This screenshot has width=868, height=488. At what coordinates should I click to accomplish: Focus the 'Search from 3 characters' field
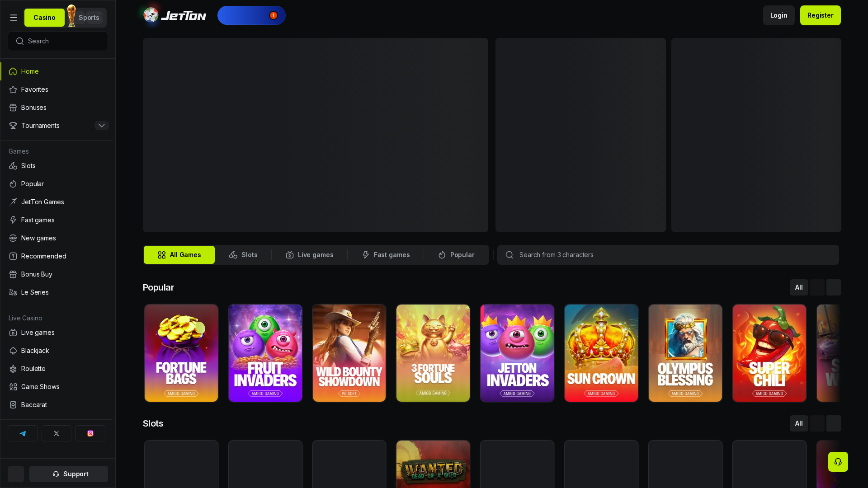[668, 255]
